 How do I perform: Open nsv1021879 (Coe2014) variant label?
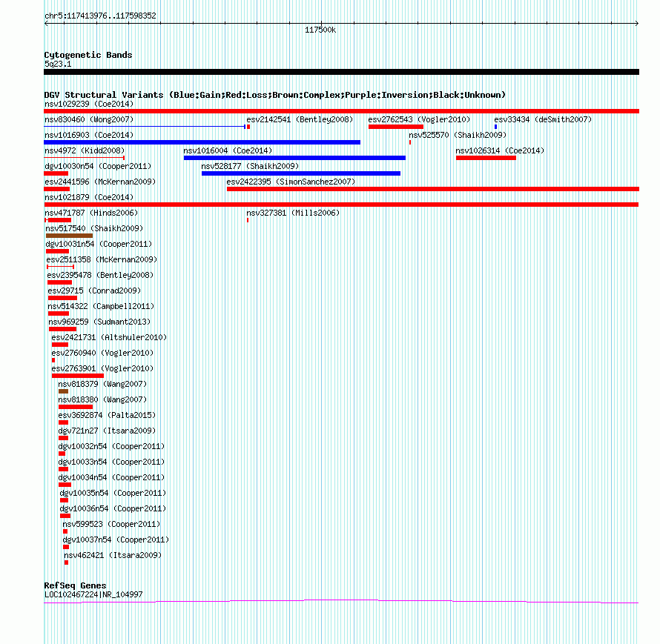[89, 197]
